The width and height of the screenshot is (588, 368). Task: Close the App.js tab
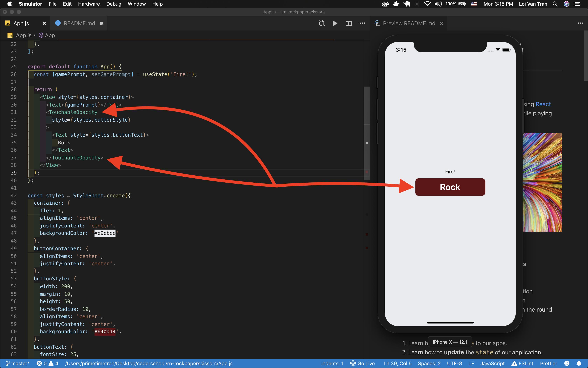(44, 23)
